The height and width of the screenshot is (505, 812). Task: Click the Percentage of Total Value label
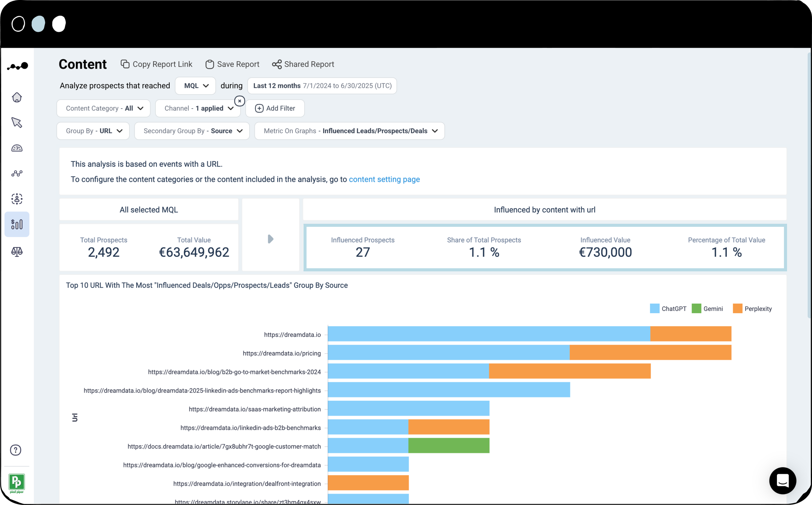click(x=727, y=240)
